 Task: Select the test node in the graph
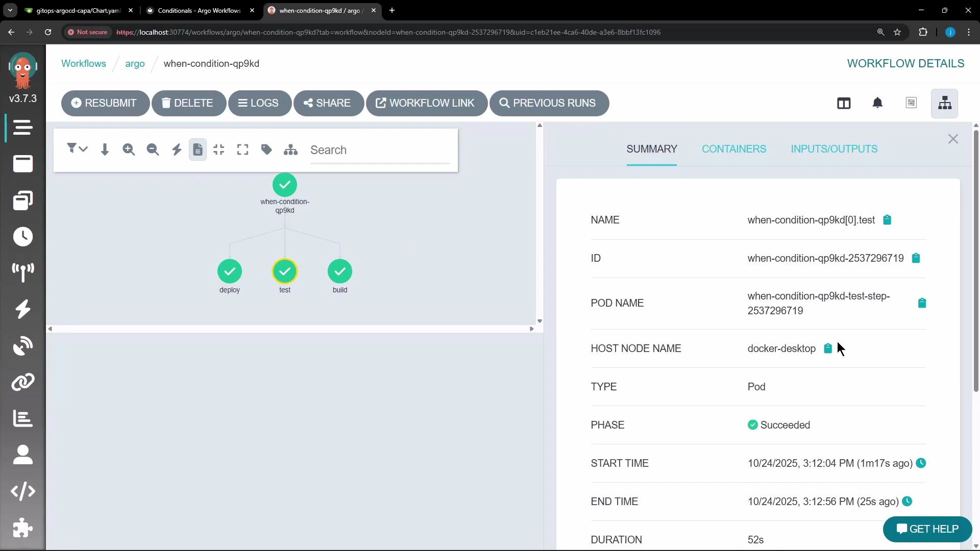[285, 271]
